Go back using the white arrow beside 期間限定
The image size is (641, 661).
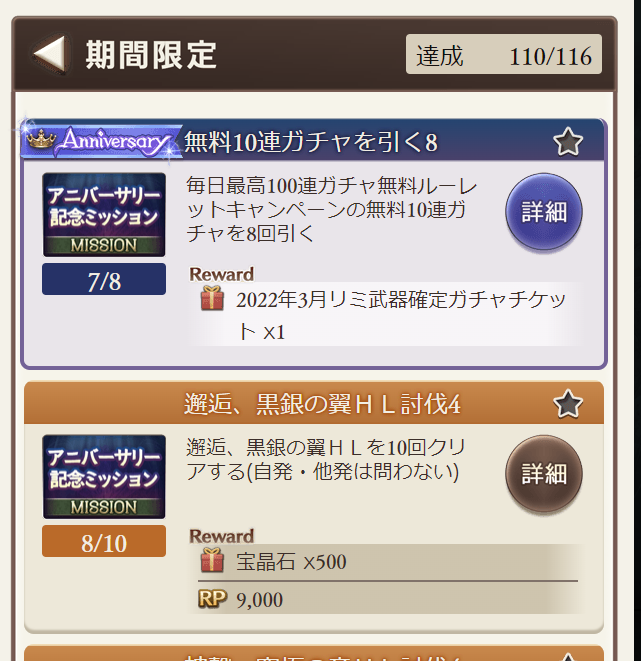click(x=50, y=54)
